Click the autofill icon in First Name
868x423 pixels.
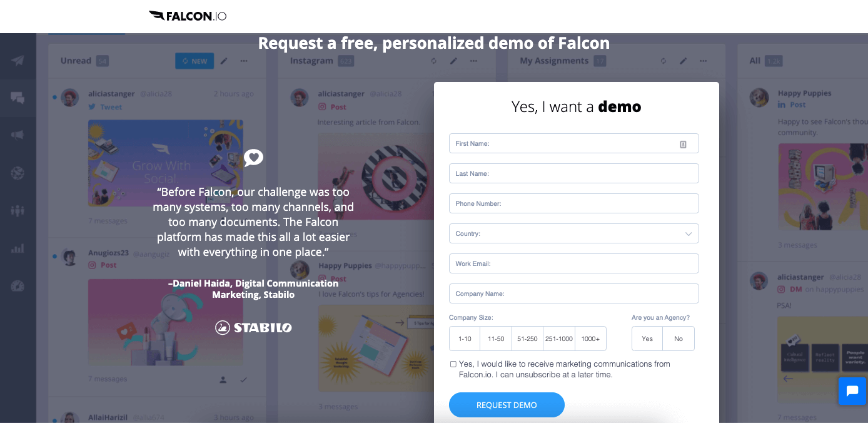click(x=683, y=144)
